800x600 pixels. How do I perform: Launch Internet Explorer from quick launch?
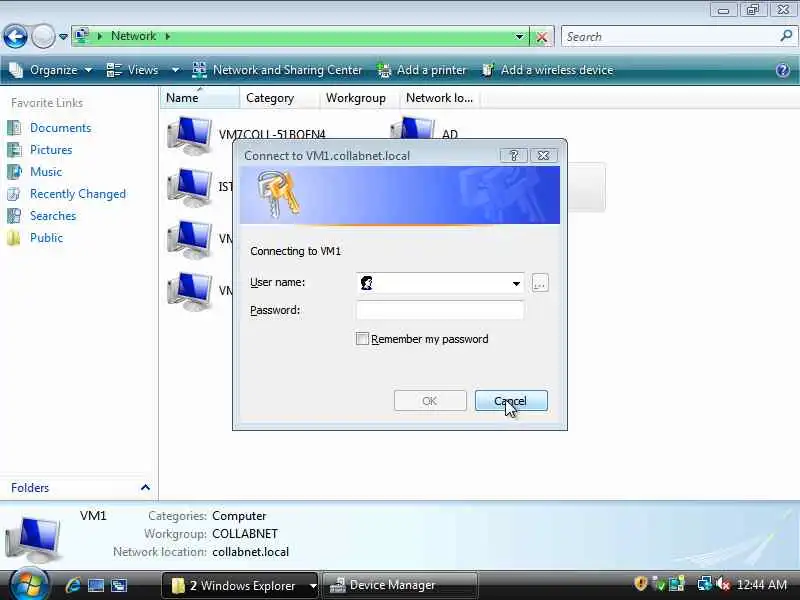tap(73, 585)
